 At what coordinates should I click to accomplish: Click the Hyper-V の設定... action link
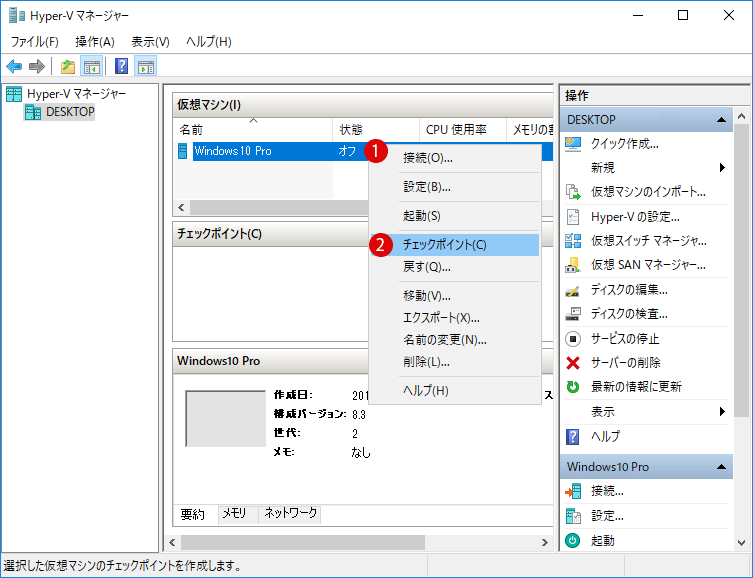635,217
